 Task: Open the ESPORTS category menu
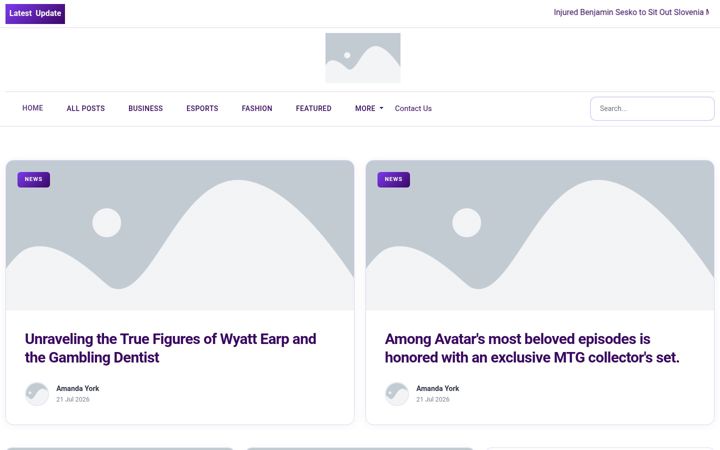pos(202,108)
